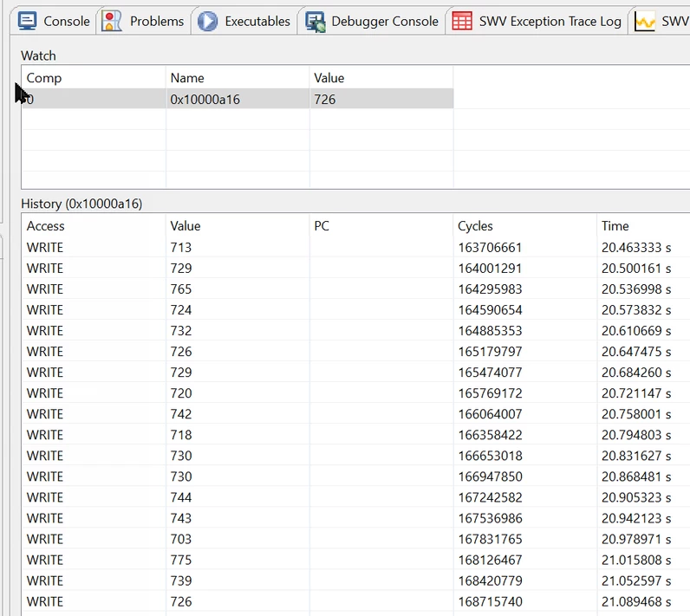Switch to the Console tab

(67, 21)
